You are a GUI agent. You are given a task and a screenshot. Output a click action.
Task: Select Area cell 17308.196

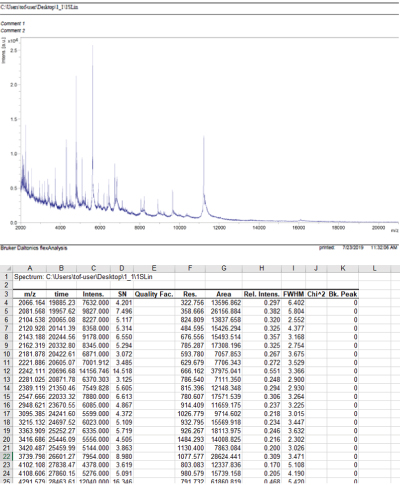pyautogui.click(x=224, y=345)
